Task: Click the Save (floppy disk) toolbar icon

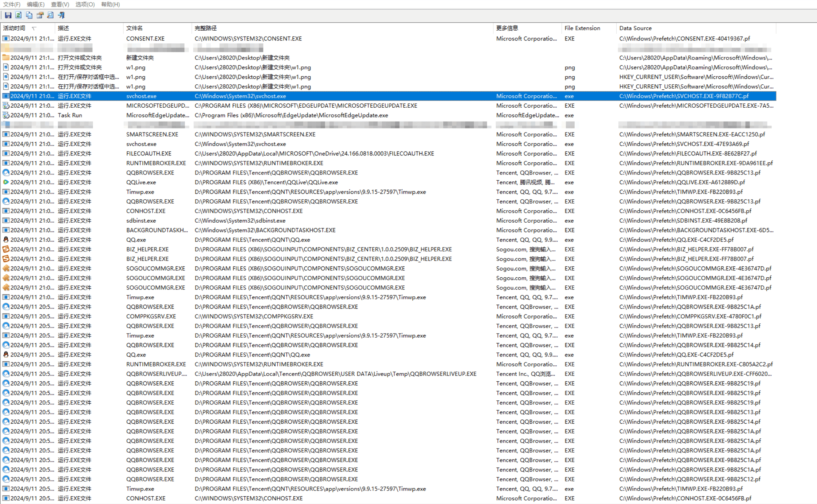Action: pyautogui.click(x=8, y=15)
